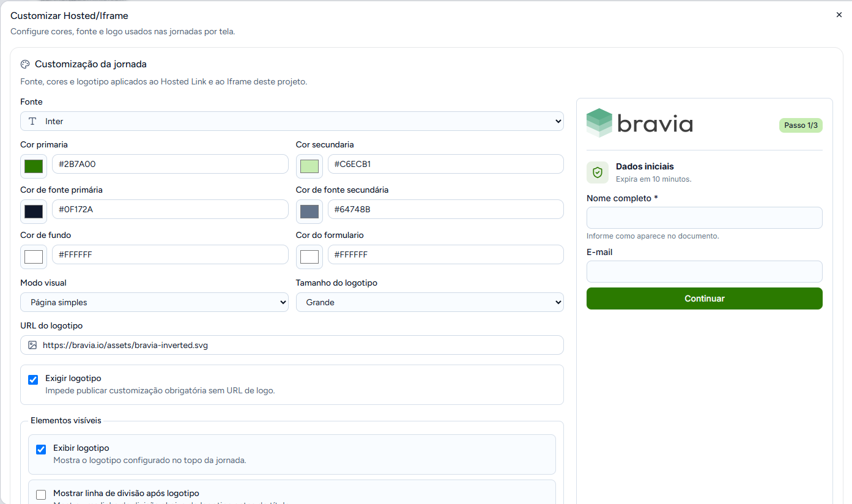Open the Modo visual dropdown
Image resolution: width=852 pixels, height=504 pixels.
point(154,302)
